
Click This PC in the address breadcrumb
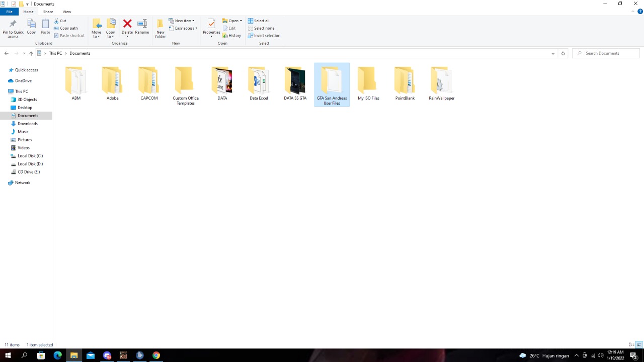55,53
